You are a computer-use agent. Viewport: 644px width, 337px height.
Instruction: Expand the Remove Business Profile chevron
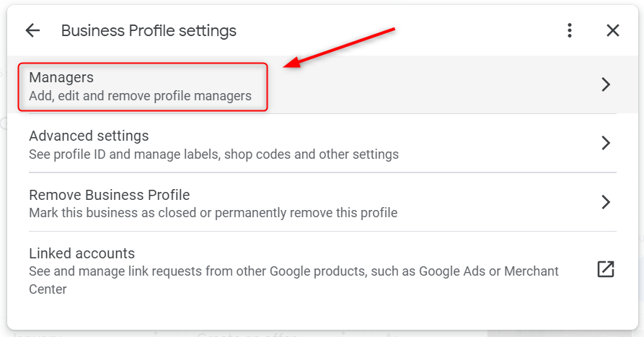(605, 202)
